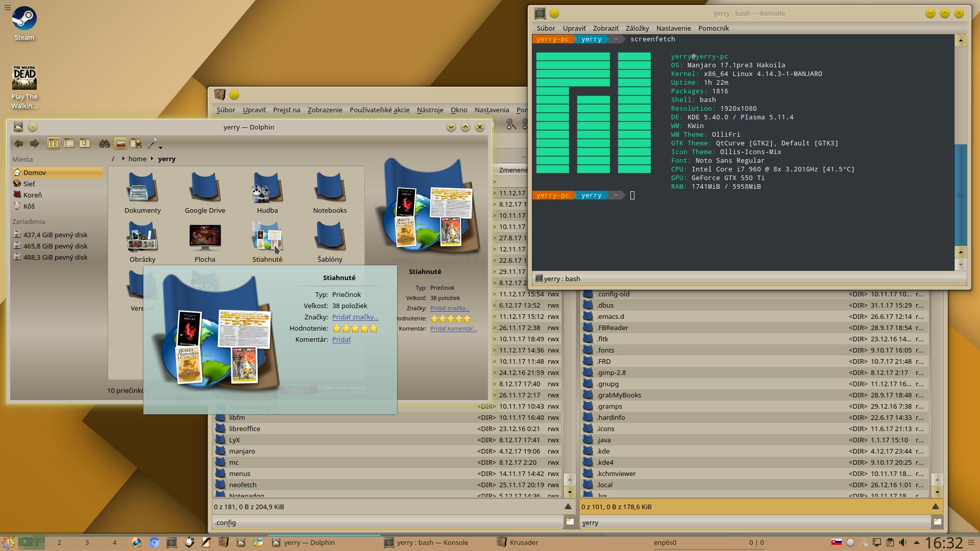
Task: Open Záložky menu in Konsole
Action: click(x=637, y=28)
